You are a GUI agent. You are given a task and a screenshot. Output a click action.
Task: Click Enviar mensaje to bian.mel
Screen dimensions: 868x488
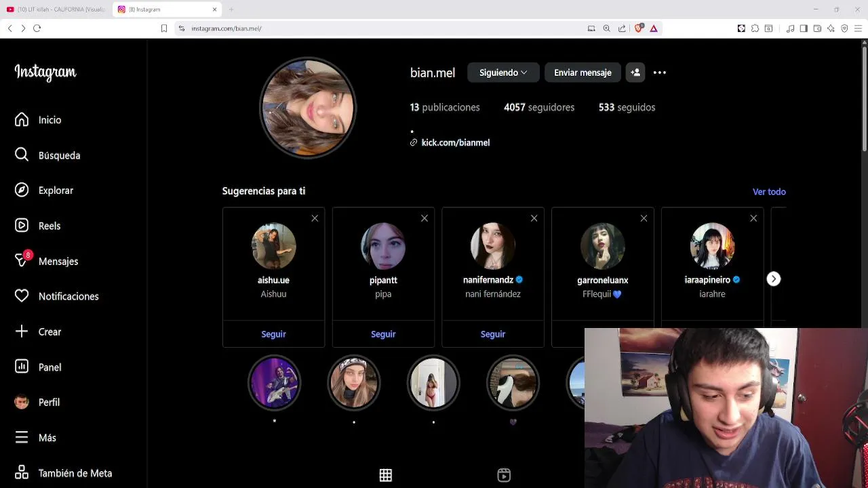click(x=583, y=73)
